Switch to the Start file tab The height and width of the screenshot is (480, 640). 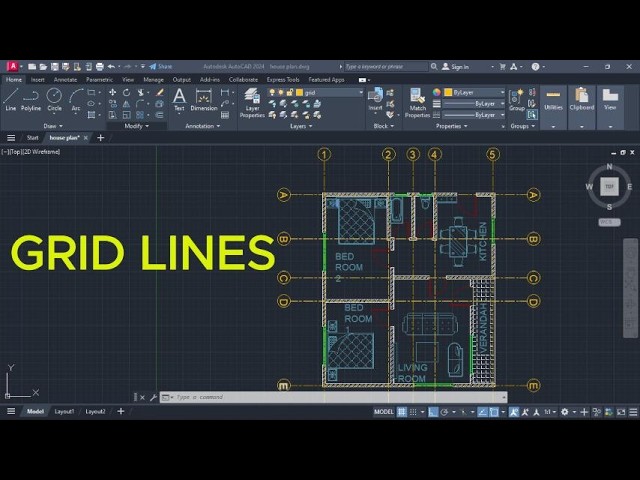click(x=33, y=138)
